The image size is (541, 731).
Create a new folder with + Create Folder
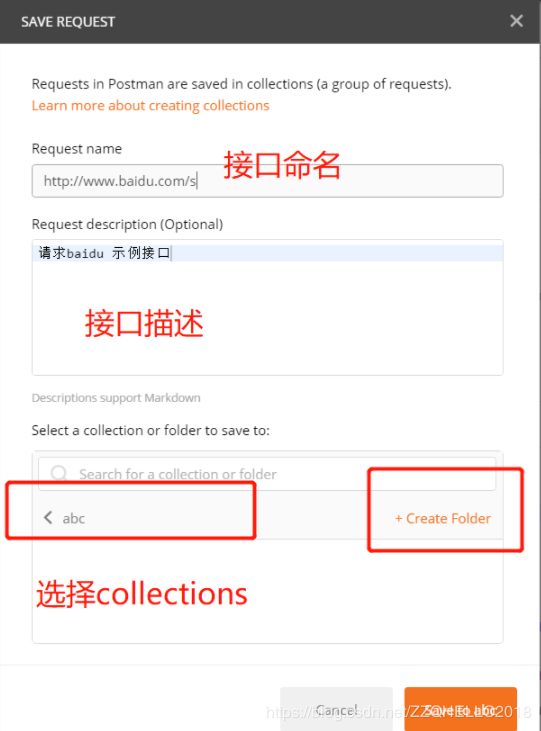(x=443, y=518)
